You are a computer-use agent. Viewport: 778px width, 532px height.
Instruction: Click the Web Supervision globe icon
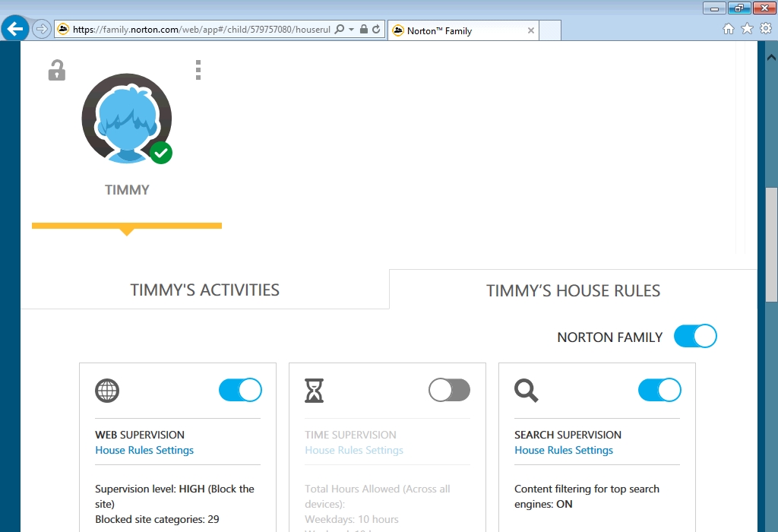point(107,391)
